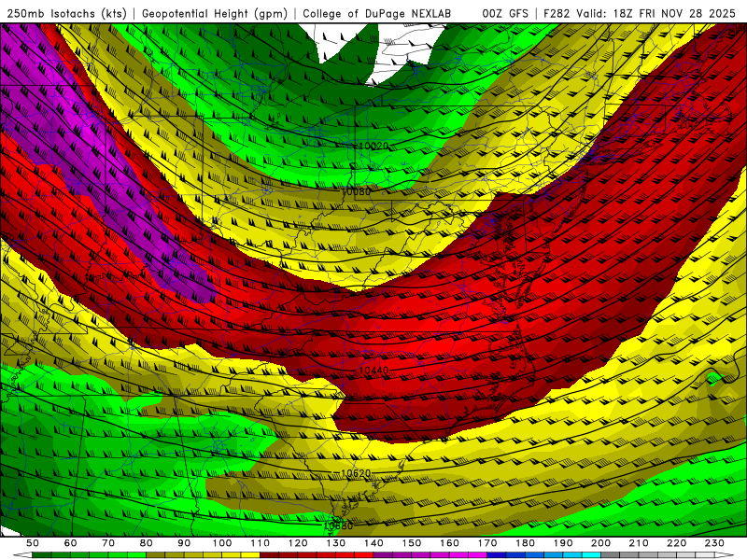Click the legend value 180
Screen dimensions: 747x560
tap(525, 543)
